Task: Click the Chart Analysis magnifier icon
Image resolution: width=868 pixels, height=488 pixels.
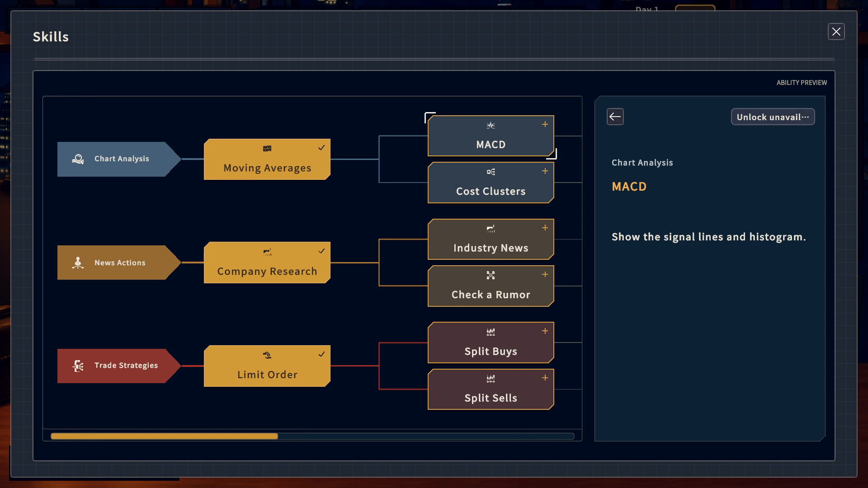Action: click(78, 159)
